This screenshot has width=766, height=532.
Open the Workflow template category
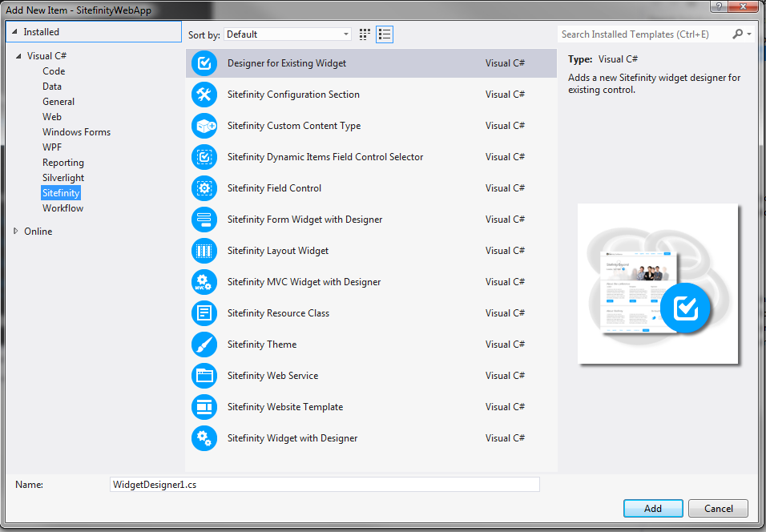[x=62, y=208]
